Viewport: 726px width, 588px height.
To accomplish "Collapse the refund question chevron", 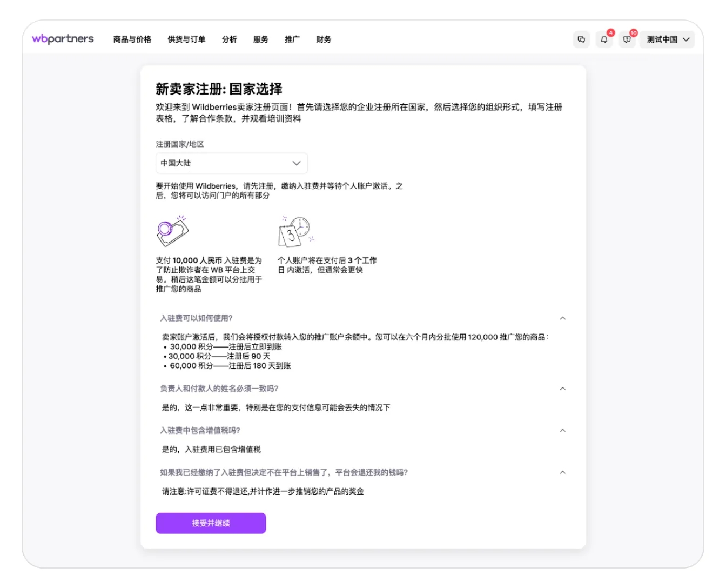I will [x=562, y=472].
